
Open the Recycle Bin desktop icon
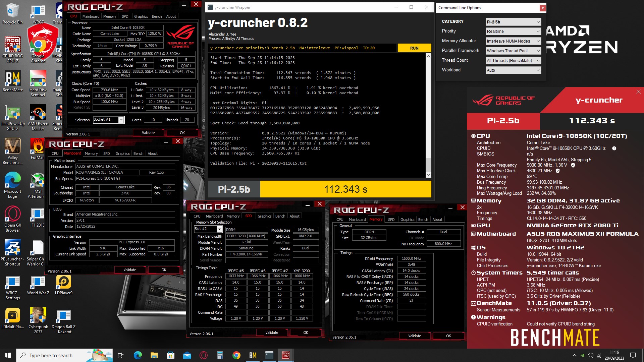[12, 13]
